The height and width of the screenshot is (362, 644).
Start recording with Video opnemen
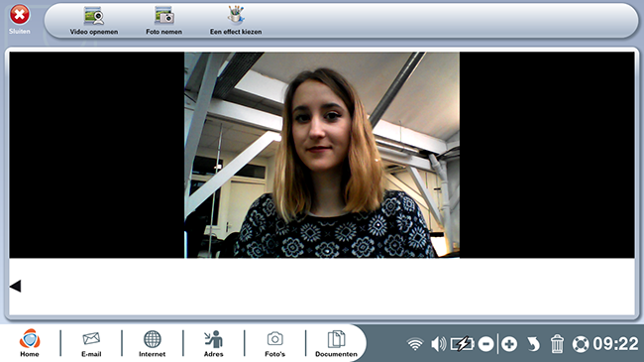pos(94,21)
